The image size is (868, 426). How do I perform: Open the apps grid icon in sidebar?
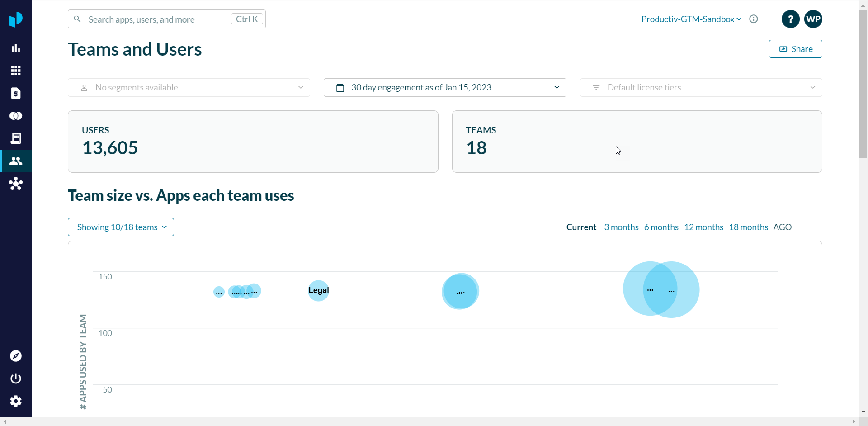[x=16, y=71]
